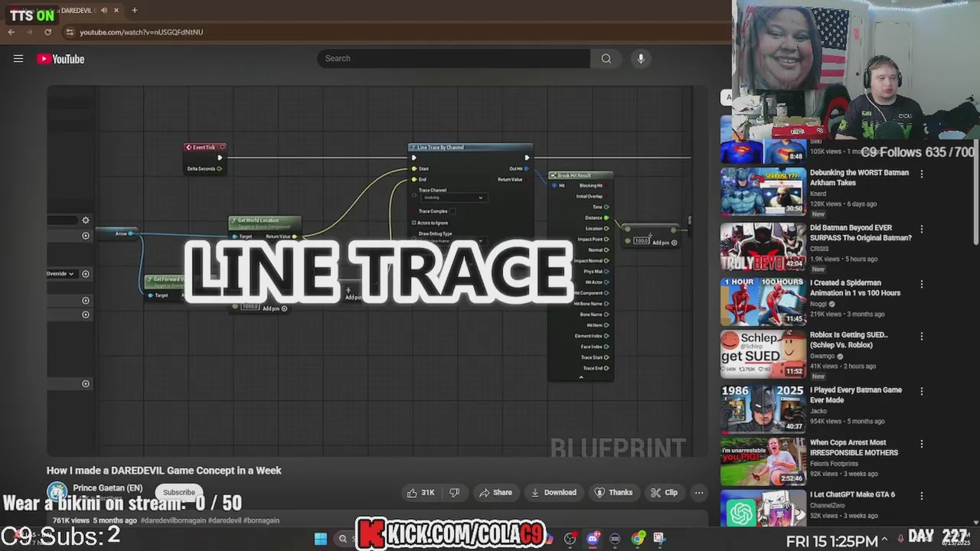Open title 'Debunking the WORST Batman Arkham Takes'
The height and width of the screenshot is (551, 980).
[859, 178]
